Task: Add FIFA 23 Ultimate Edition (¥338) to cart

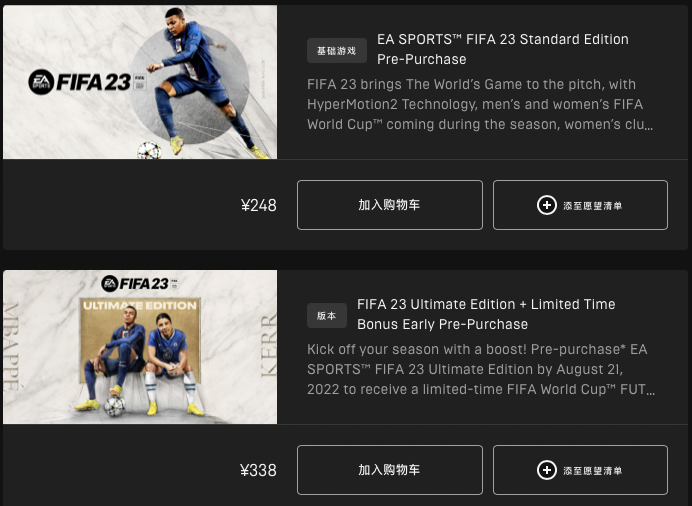Action: coord(389,470)
